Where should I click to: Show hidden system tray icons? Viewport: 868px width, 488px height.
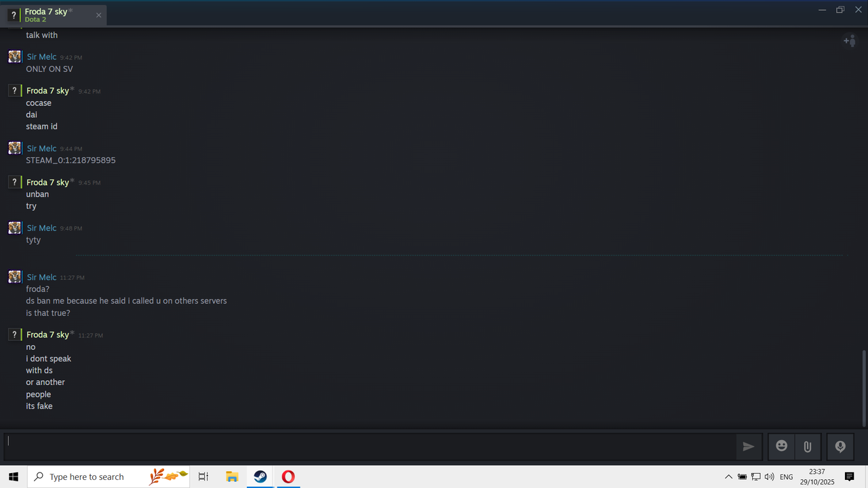click(729, 477)
